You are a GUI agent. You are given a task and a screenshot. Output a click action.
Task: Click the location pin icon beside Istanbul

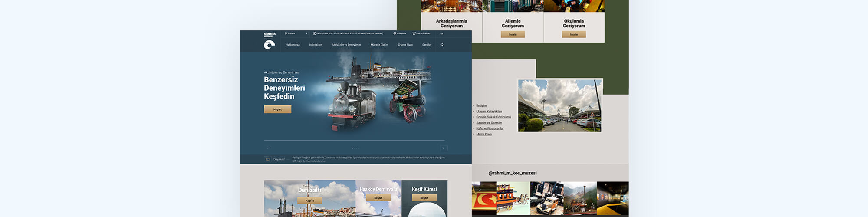coord(286,33)
